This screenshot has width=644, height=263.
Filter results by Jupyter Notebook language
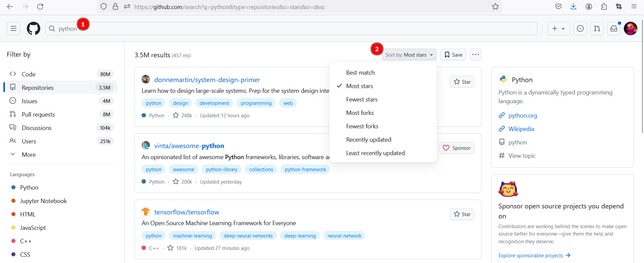(x=43, y=201)
